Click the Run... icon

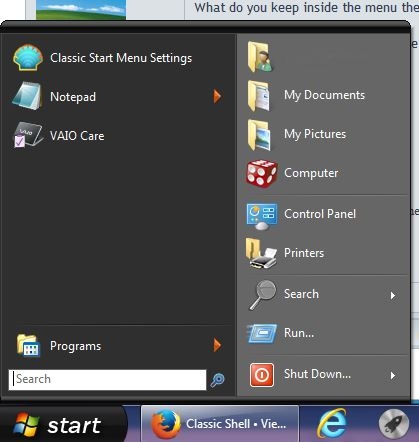coord(262,333)
